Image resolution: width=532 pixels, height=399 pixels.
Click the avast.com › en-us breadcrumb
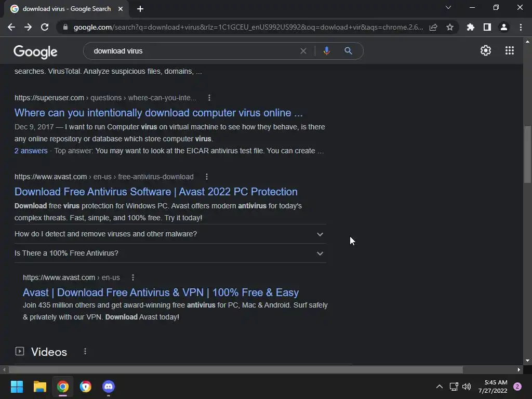(x=71, y=277)
